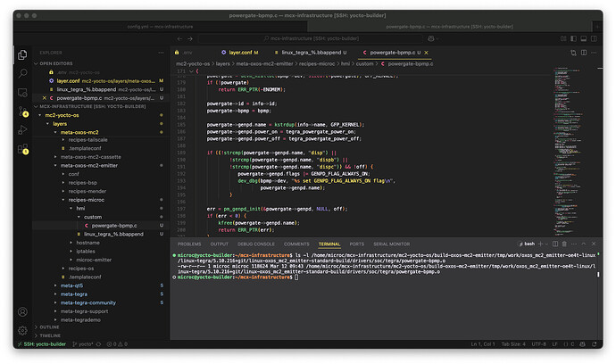Expand the OUTLINE section

tap(49, 327)
